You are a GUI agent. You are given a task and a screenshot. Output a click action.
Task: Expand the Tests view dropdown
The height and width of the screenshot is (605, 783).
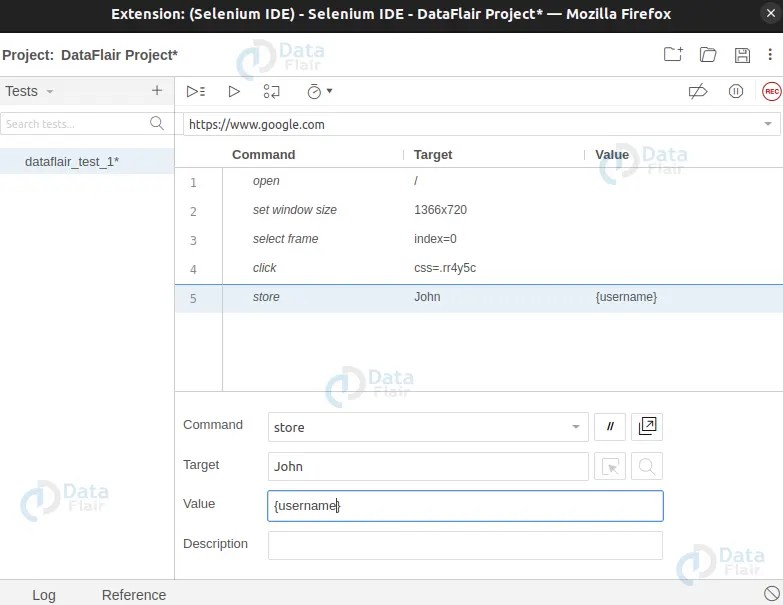tap(49, 92)
